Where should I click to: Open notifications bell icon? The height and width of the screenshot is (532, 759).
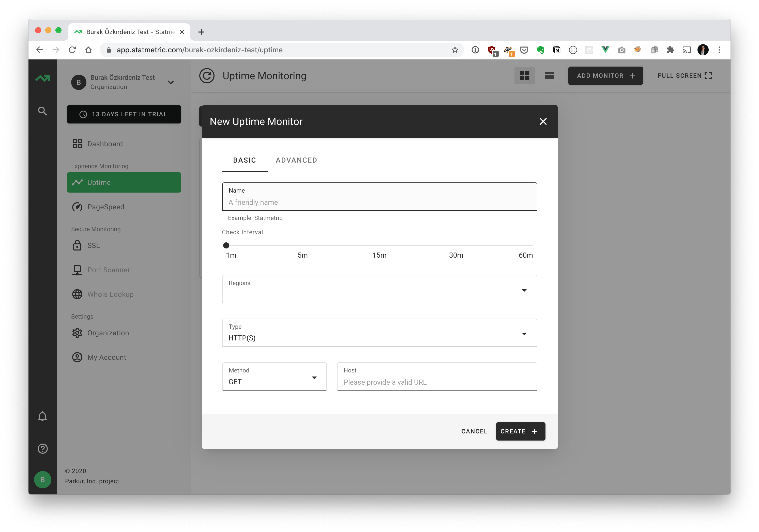pyautogui.click(x=42, y=416)
